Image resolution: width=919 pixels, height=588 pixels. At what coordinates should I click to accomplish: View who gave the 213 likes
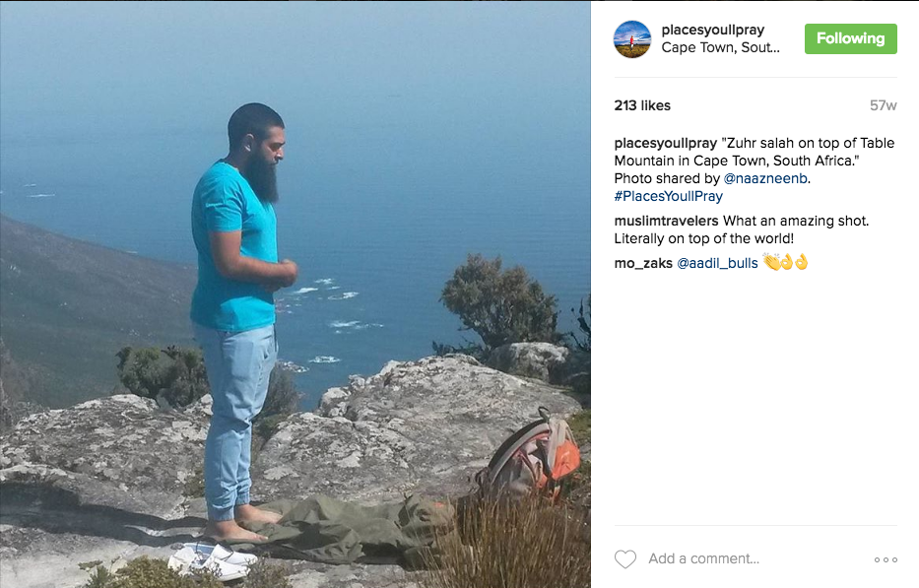click(642, 105)
